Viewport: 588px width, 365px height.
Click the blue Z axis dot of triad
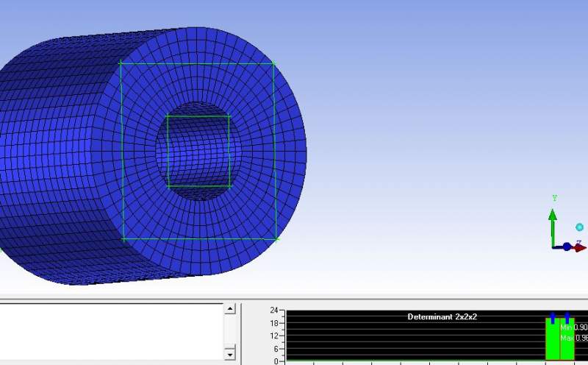[x=567, y=247]
